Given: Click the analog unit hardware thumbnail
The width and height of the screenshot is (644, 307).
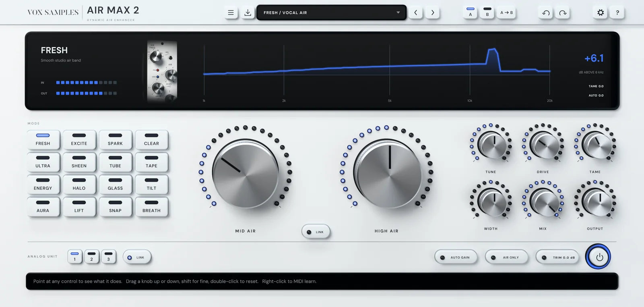Looking at the screenshot, I should pos(162,71).
